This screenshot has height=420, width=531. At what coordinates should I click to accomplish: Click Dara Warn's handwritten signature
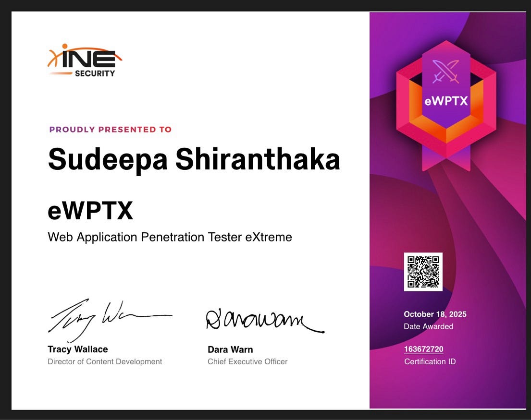264,320
